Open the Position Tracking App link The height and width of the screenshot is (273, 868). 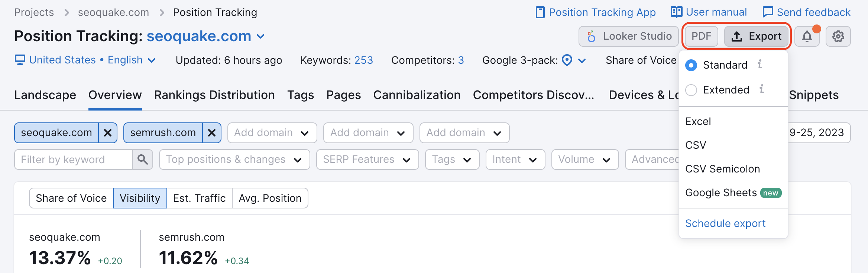click(x=596, y=12)
